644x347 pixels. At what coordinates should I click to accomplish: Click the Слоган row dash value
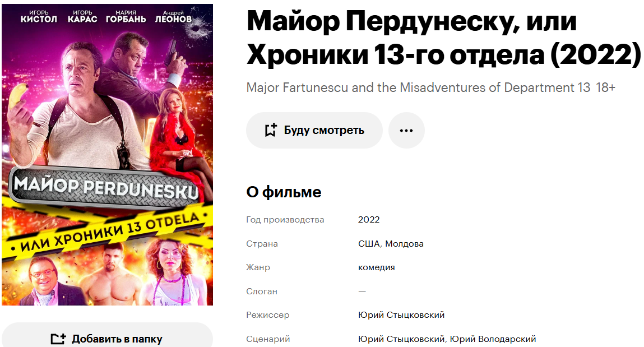(362, 292)
